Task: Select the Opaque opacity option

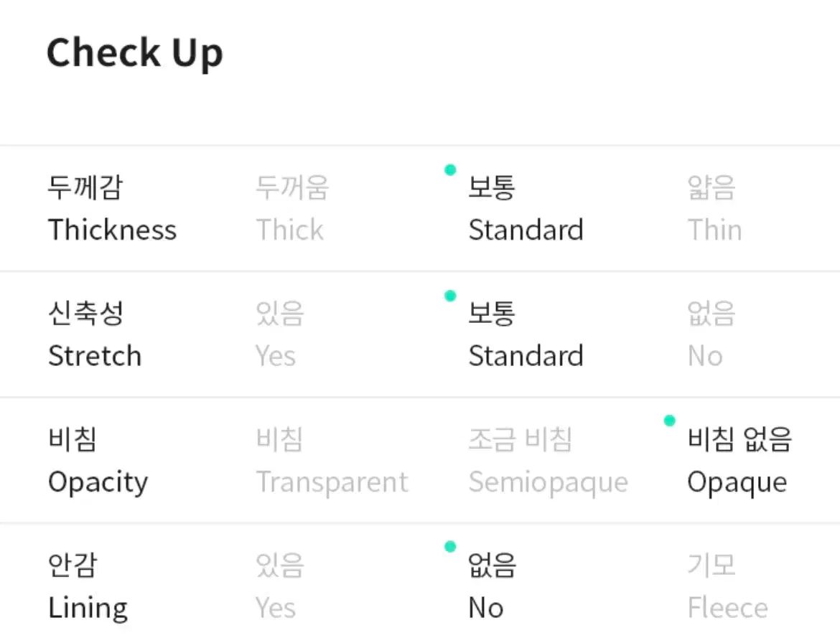Action: 739,461
